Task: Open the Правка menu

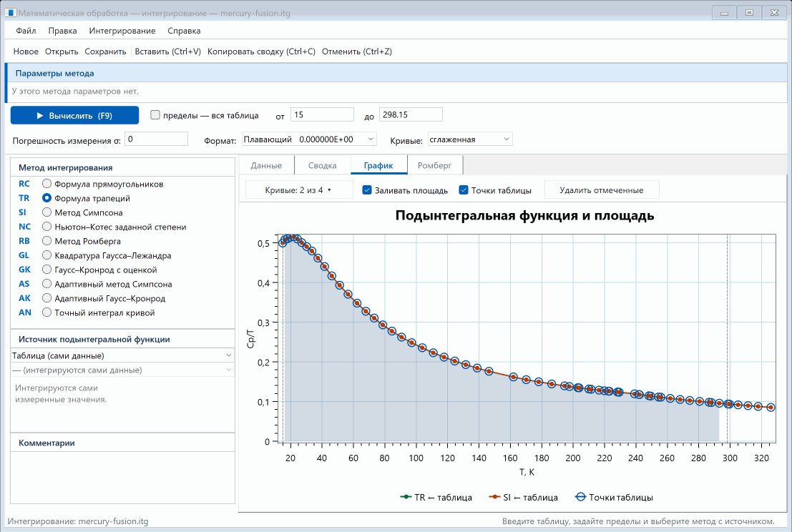Action: [x=63, y=31]
